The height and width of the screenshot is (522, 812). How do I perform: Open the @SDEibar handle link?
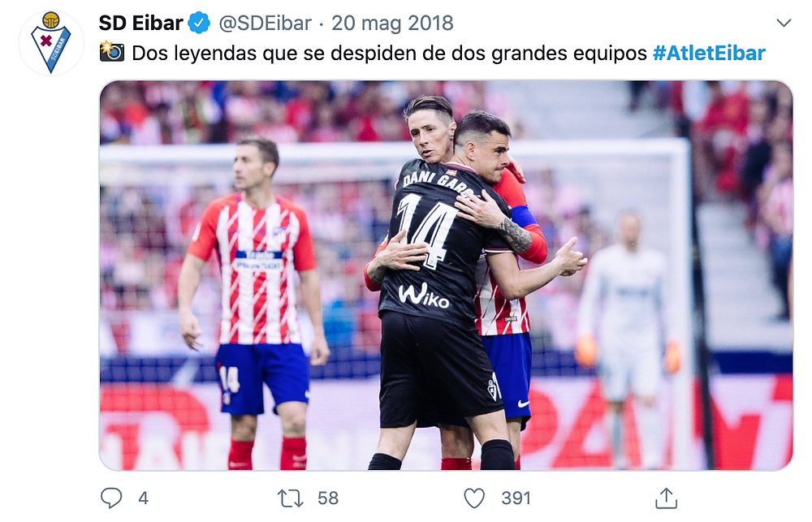[266, 24]
